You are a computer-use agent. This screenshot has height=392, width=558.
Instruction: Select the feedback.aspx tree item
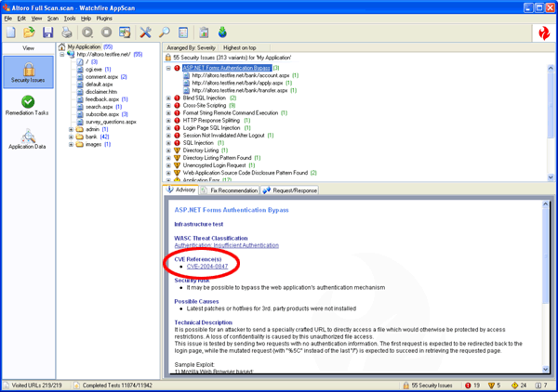click(102, 98)
